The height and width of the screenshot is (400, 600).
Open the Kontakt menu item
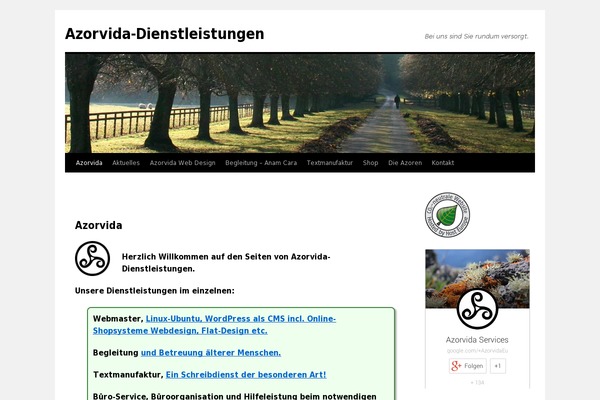click(x=443, y=163)
